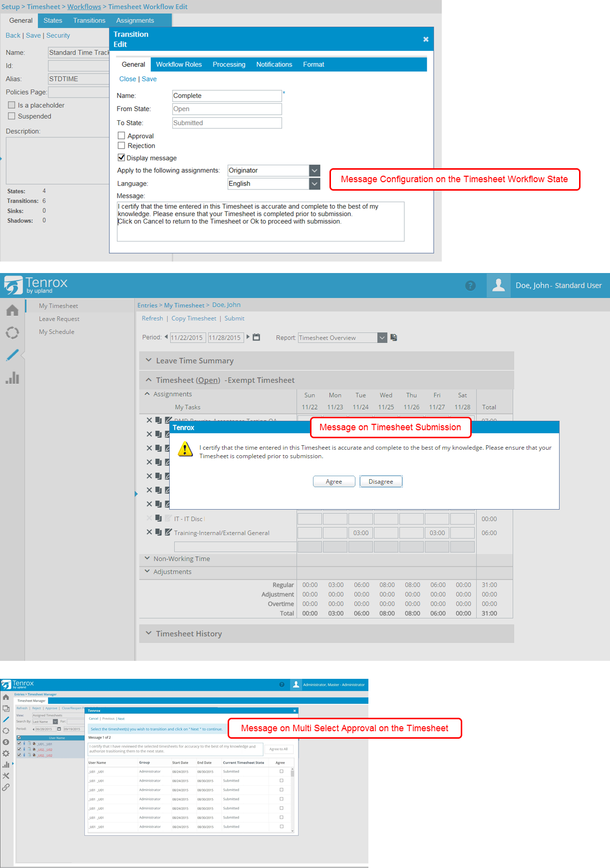Click the help icon in the Administrator window header
Viewport: 610px width, 868px height.
click(x=282, y=684)
